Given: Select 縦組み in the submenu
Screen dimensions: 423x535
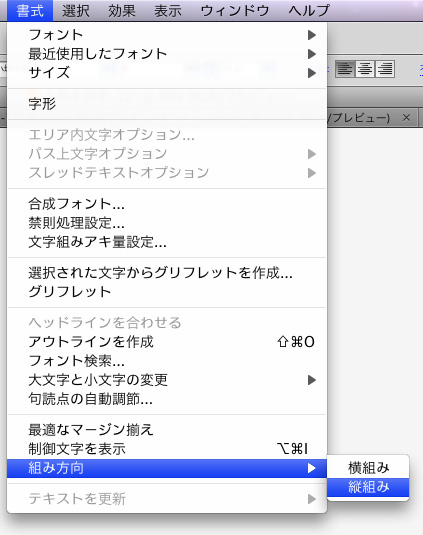Looking at the screenshot, I should click(368, 487).
